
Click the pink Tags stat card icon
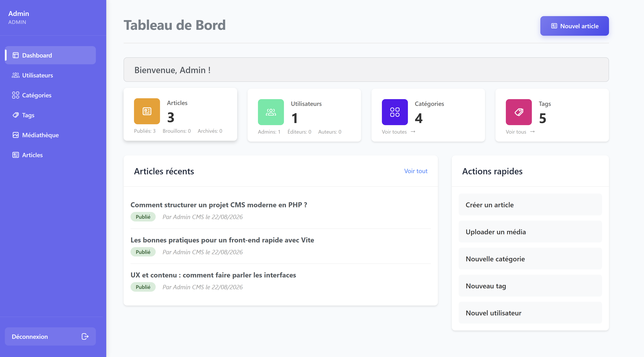pos(519,112)
